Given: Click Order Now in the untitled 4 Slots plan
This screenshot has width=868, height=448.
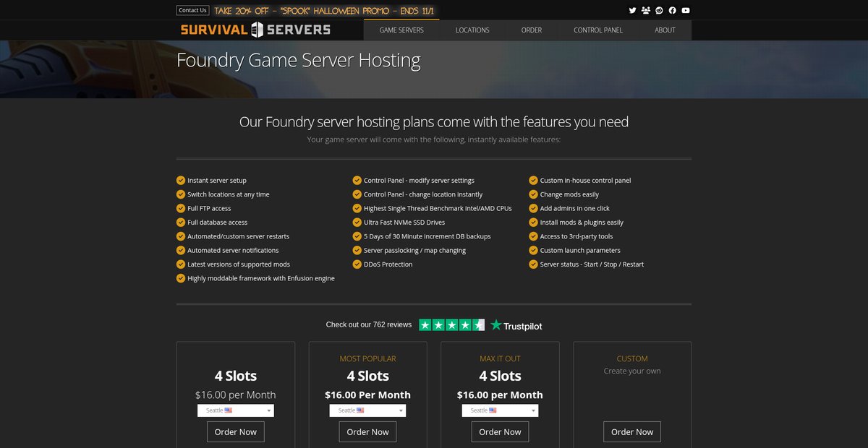Looking at the screenshot, I should pyautogui.click(x=236, y=432).
